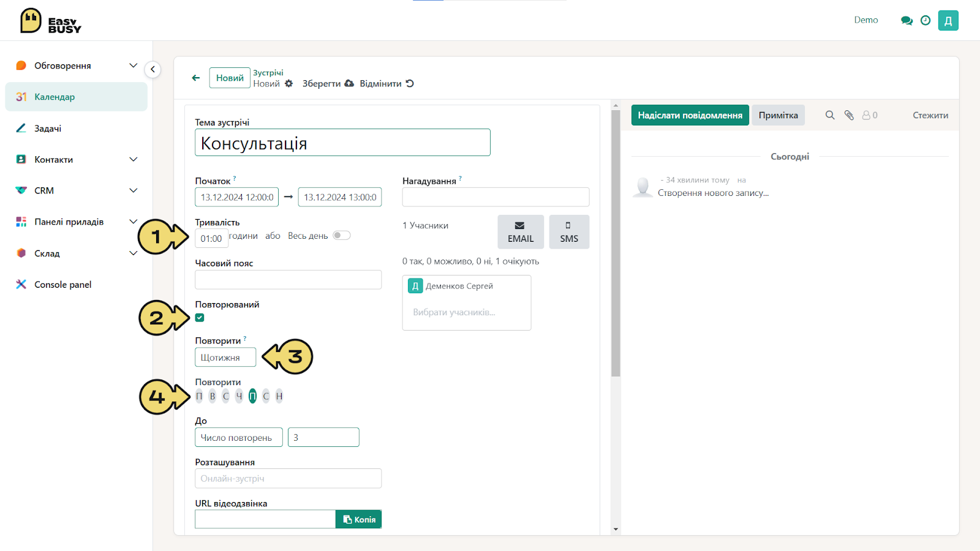Click the scrollbar down arrow
The height and width of the screenshot is (551, 980).
(616, 529)
